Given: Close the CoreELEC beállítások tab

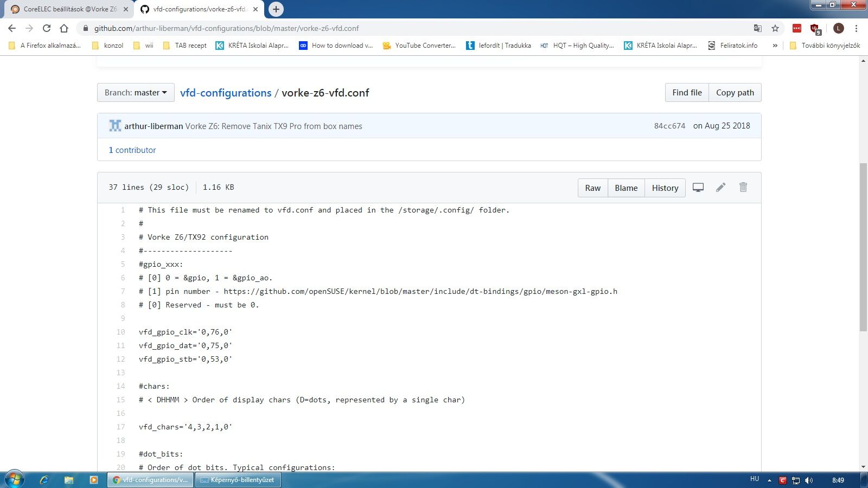Looking at the screenshot, I should coord(126,9).
